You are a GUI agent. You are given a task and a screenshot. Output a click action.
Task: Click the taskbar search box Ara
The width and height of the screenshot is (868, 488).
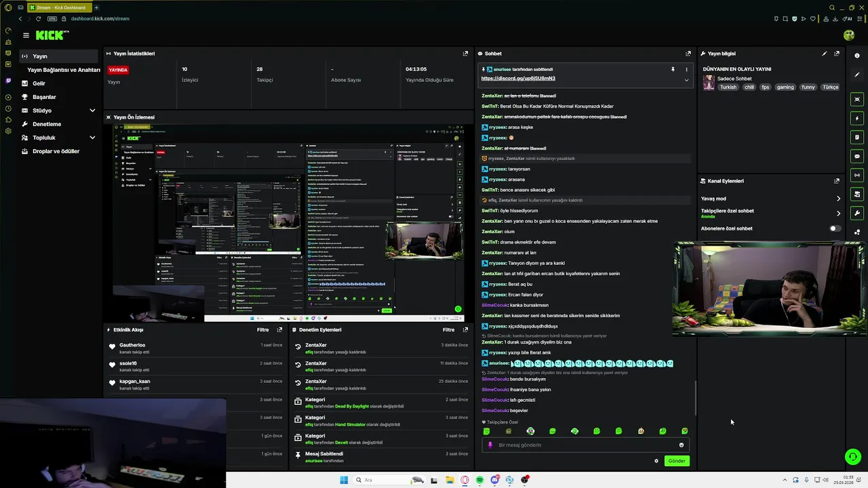point(388,480)
